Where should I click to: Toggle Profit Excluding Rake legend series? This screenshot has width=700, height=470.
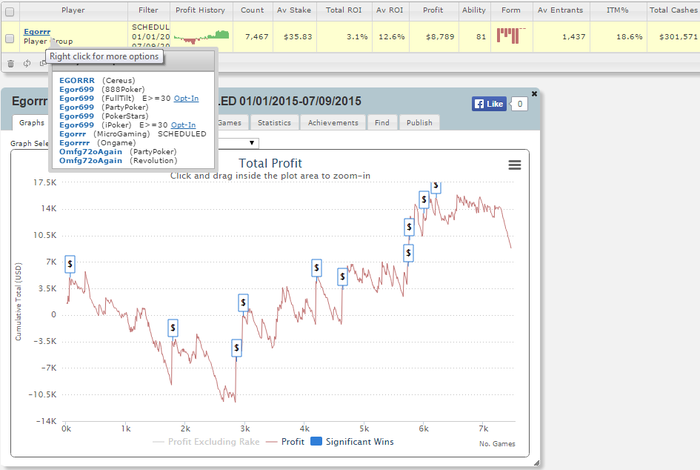pyautogui.click(x=206, y=442)
